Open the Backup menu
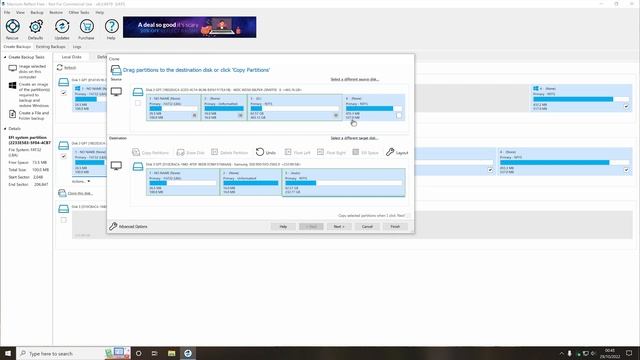This screenshot has width=640, height=360. 37,12
